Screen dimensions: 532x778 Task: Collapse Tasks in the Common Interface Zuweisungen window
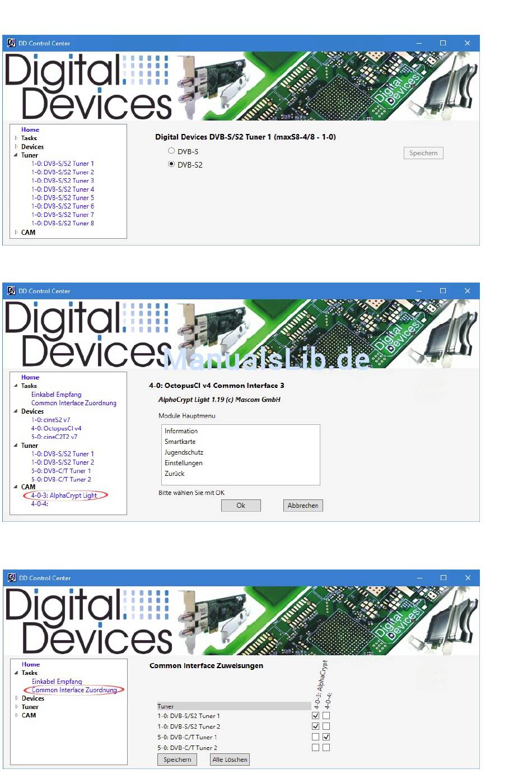pos(17,673)
